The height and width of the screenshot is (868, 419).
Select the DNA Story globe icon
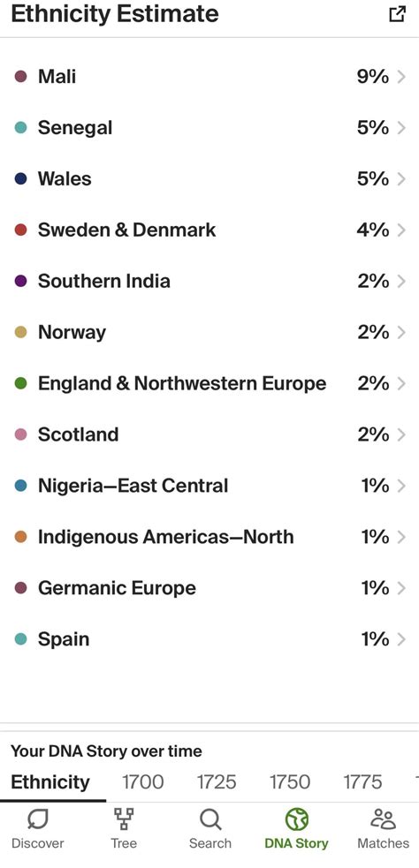tap(296, 819)
